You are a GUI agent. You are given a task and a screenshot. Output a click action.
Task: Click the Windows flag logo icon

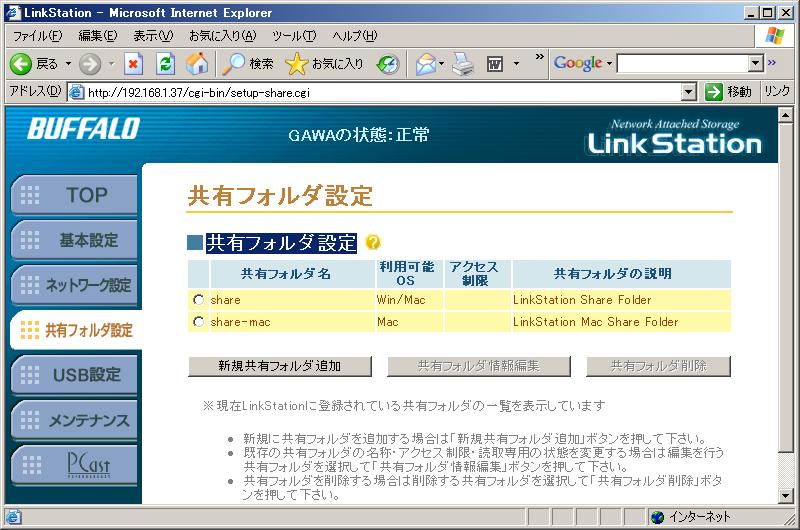coord(774,36)
